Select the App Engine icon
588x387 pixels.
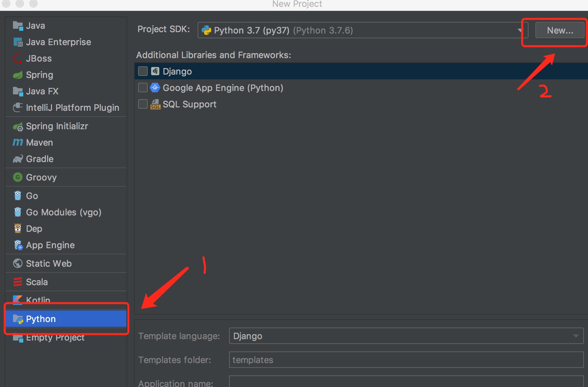(x=18, y=245)
